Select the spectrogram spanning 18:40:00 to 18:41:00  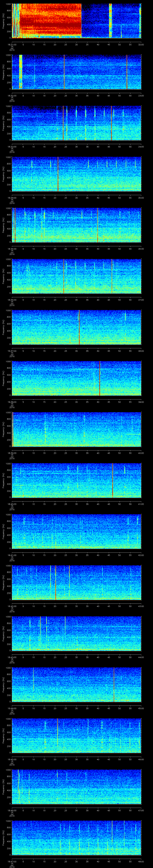pos(76,481)
